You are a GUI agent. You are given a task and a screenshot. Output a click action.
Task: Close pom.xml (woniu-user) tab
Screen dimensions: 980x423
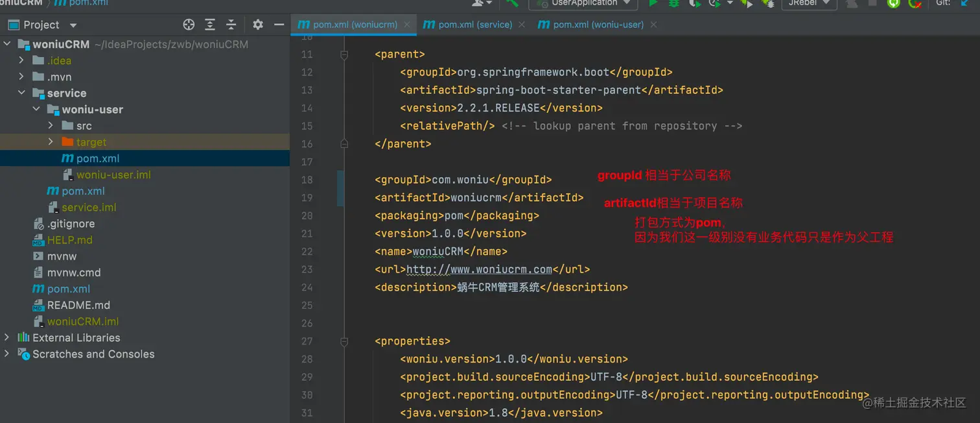point(653,25)
